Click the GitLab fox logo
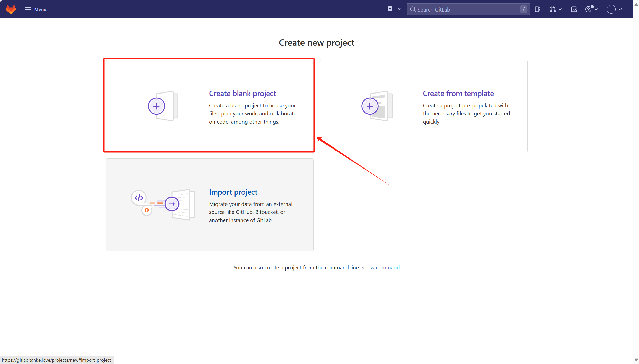The width and height of the screenshot is (639, 364). pos(11,9)
